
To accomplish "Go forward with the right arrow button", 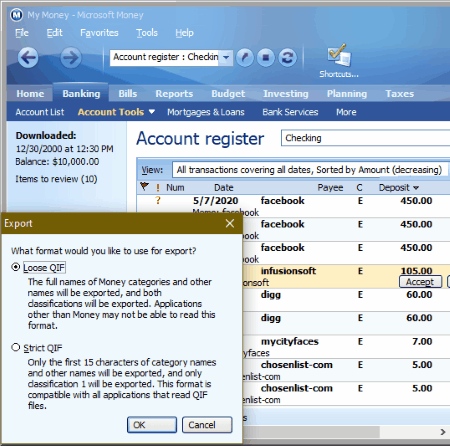I will coord(71,58).
